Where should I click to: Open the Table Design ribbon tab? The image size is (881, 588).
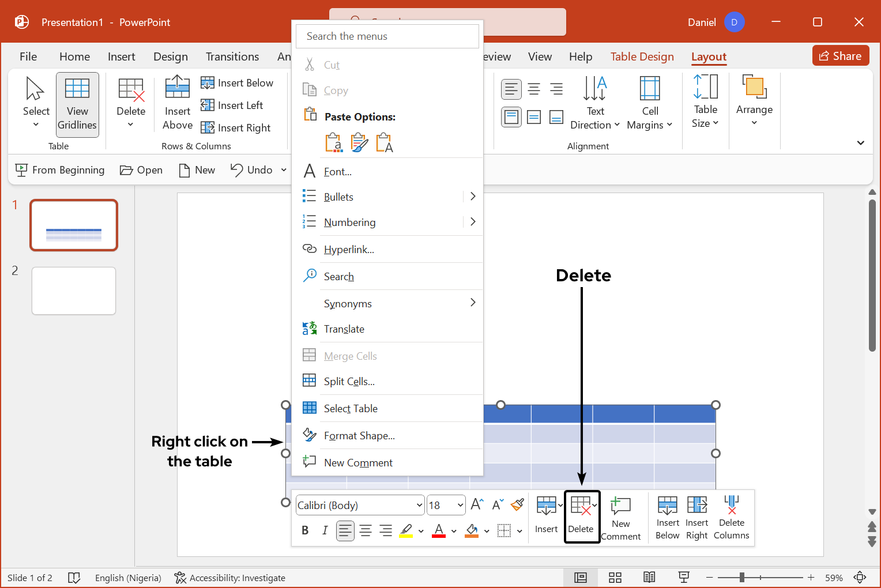tap(642, 56)
